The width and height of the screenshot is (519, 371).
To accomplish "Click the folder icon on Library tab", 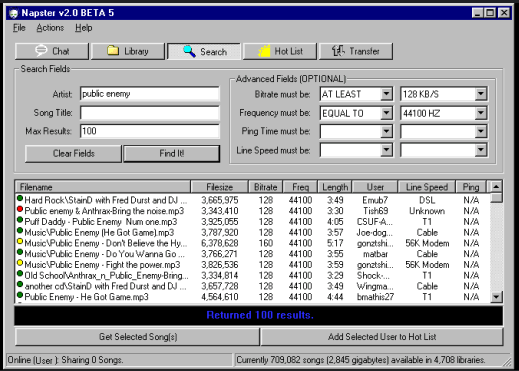I will coord(113,50).
